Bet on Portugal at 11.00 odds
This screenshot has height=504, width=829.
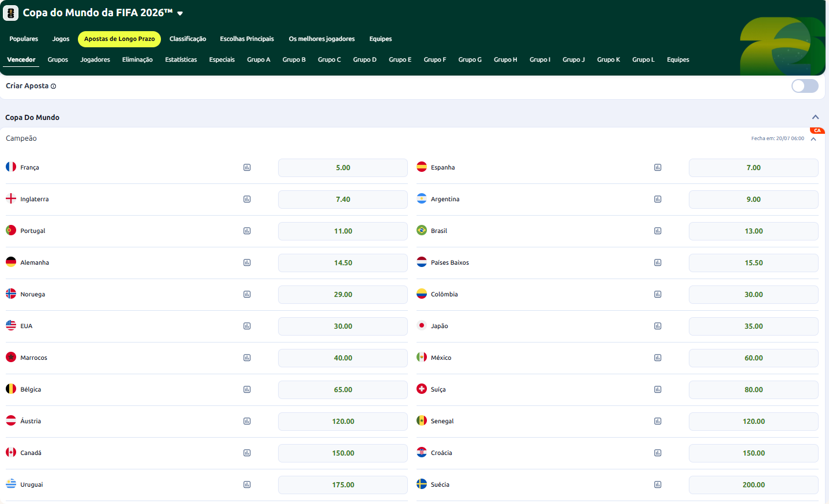[x=343, y=231]
